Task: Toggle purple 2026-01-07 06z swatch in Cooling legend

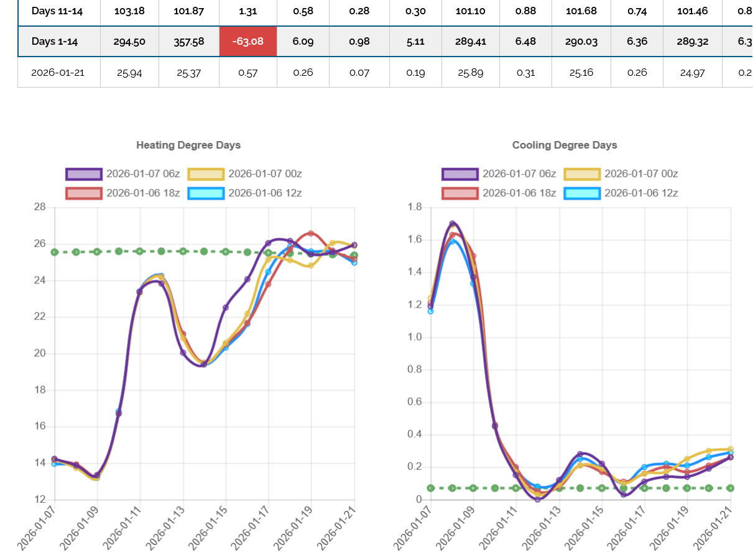Action: [460, 174]
